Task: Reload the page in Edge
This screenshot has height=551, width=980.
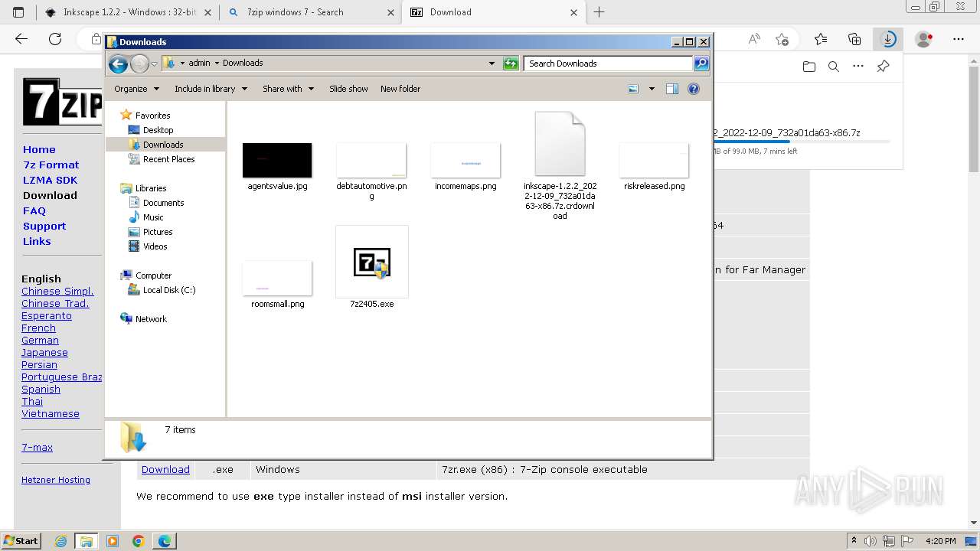Action: click(x=55, y=39)
